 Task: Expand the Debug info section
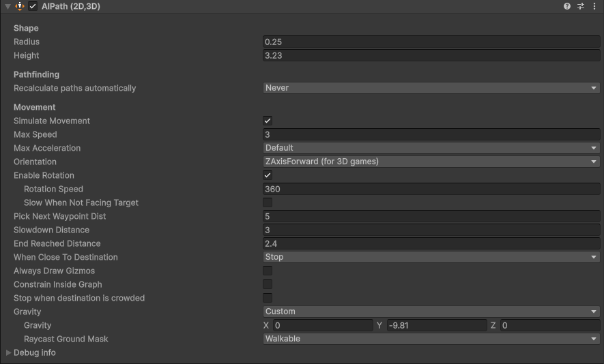[x=8, y=352]
